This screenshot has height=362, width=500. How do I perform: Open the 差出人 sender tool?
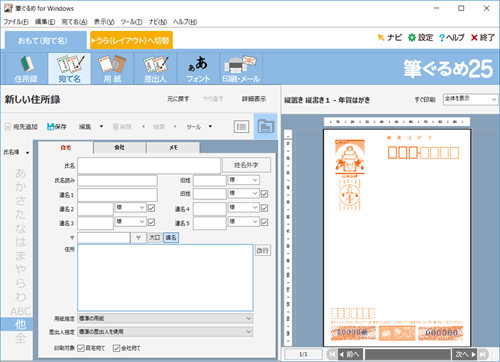155,68
